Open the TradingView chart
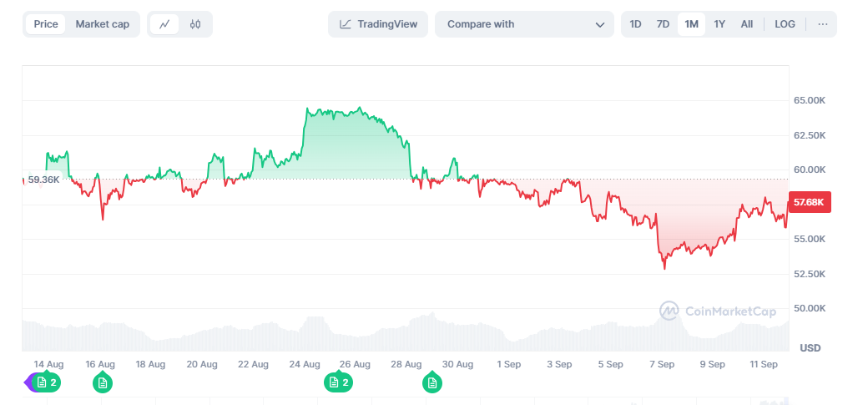The width and height of the screenshot is (868, 405). [x=378, y=24]
